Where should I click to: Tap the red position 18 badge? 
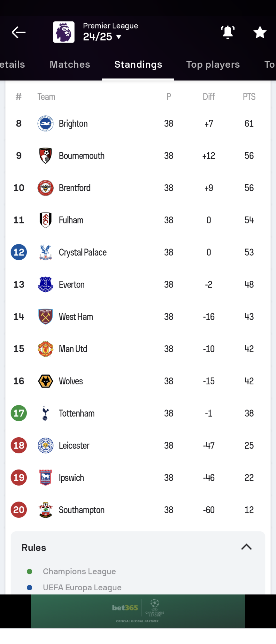(x=19, y=445)
